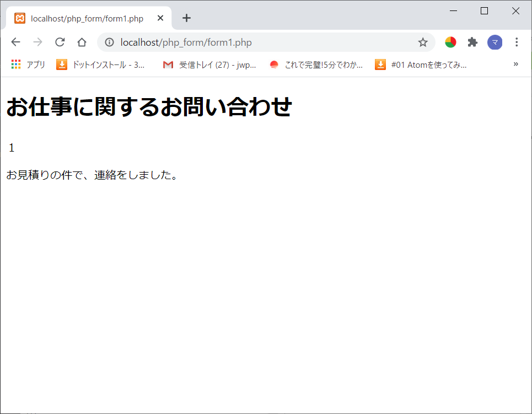Close the Chrome window
The image size is (532, 414).
[x=515, y=11]
